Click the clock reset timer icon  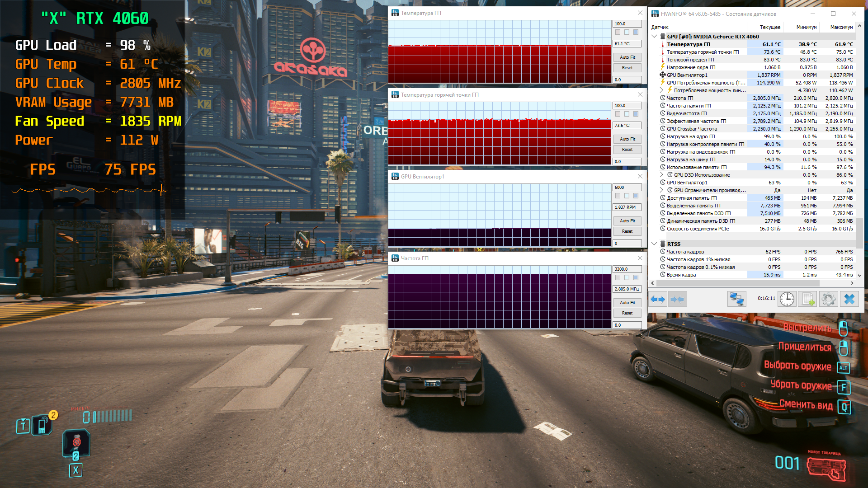(787, 299)
